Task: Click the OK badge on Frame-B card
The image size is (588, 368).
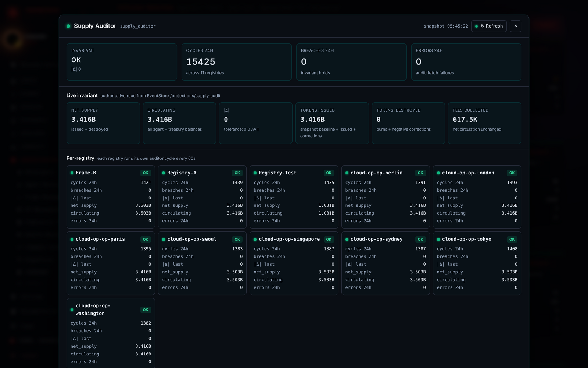Action: coord(146,173)
